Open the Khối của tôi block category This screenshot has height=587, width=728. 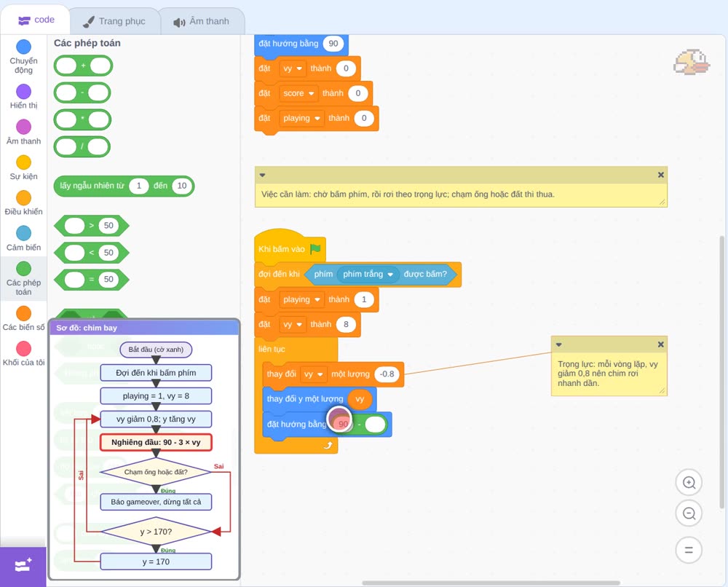23,354
